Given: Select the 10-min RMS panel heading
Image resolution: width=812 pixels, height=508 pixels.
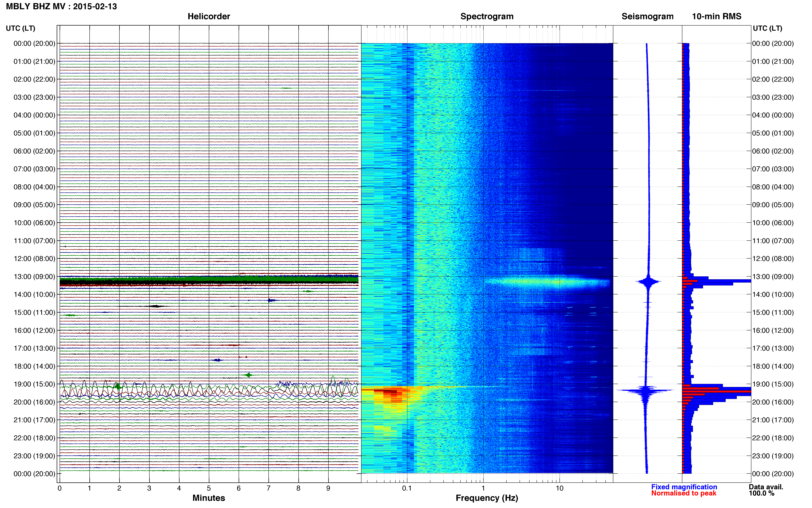Looking at the screenshot, I should click(717, 16).
